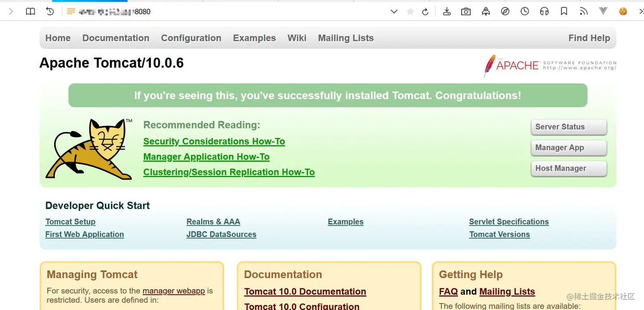Open the reading mode book icon
Viewport: 644px width, 310px height.
click(x=30, y=11)
